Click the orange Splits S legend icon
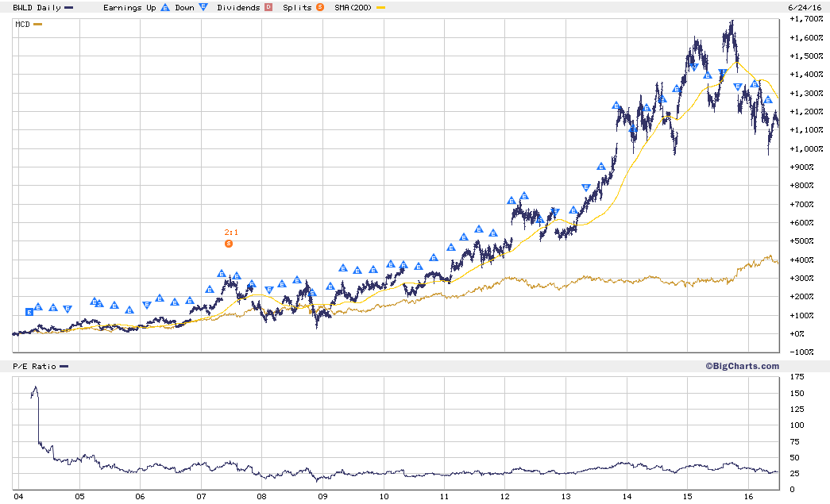830x504 pixels. pos(320,7)
